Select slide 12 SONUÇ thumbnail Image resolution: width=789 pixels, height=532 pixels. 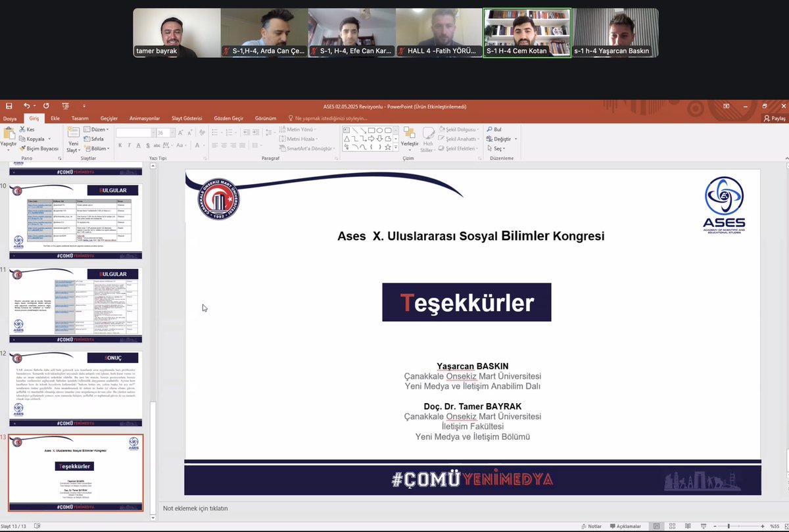point(76,389)
